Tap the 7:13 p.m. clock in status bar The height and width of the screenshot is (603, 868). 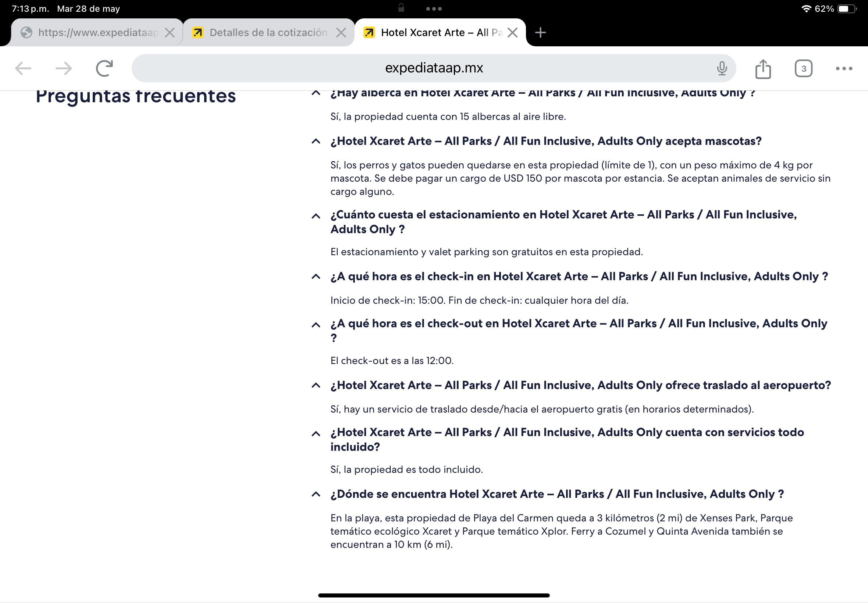[x=30, y=9]
